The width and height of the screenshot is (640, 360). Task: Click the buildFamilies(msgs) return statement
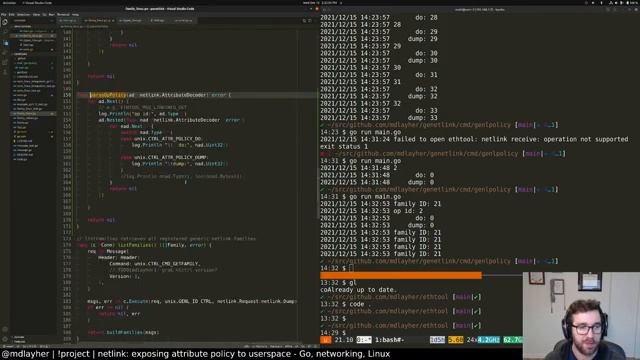coord(123,332)
